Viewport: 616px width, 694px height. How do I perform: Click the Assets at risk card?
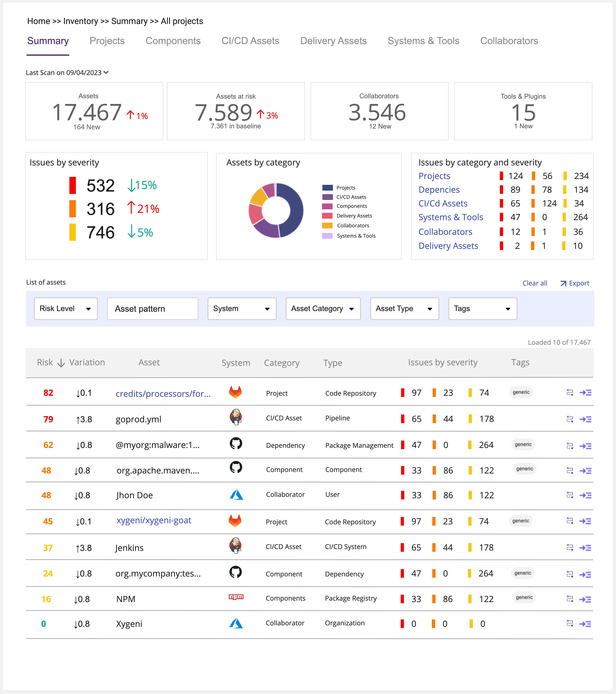coord(236,111)
